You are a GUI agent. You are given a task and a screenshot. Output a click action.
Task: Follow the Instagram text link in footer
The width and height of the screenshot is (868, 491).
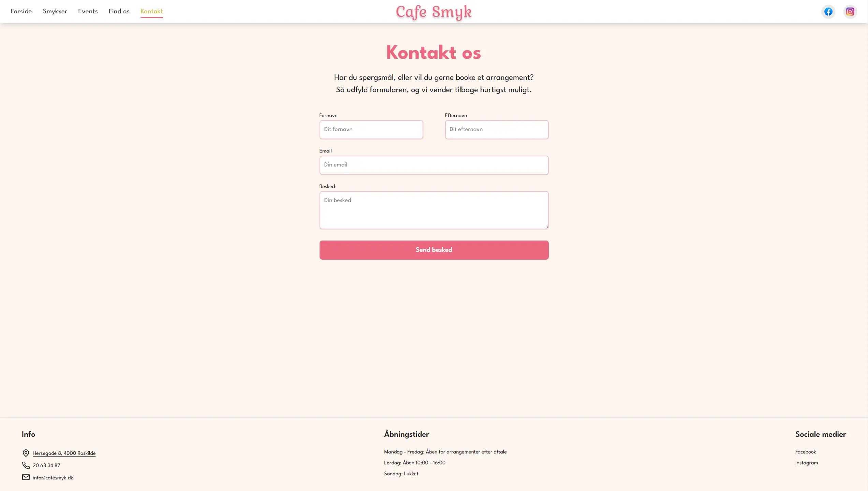pos(806,463)
